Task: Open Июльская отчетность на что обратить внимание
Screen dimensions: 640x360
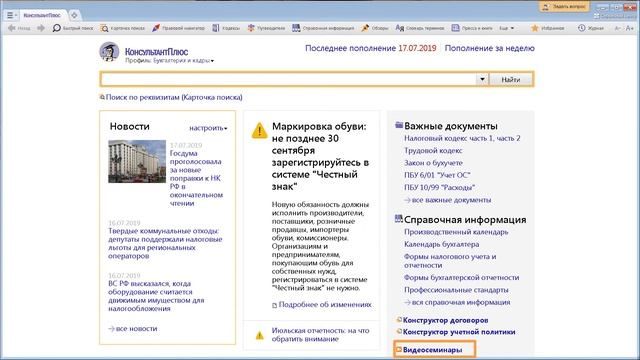Action: (x=320, y=335)
